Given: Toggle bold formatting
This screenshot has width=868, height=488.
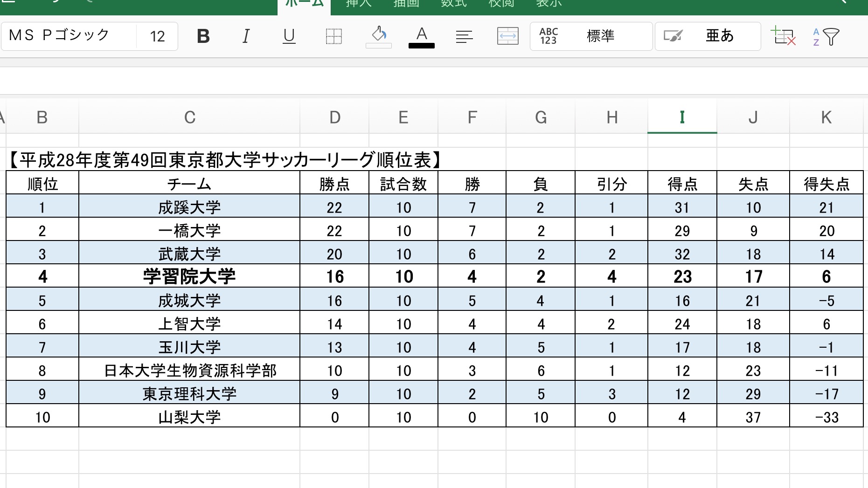Looking at the screenshot, I should pos(203,36).
